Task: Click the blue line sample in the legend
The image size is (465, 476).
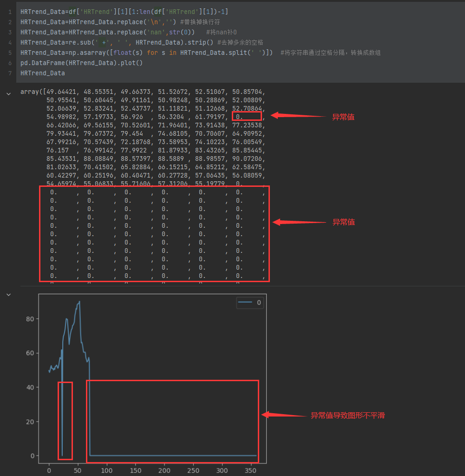Action: click(245, 303)
